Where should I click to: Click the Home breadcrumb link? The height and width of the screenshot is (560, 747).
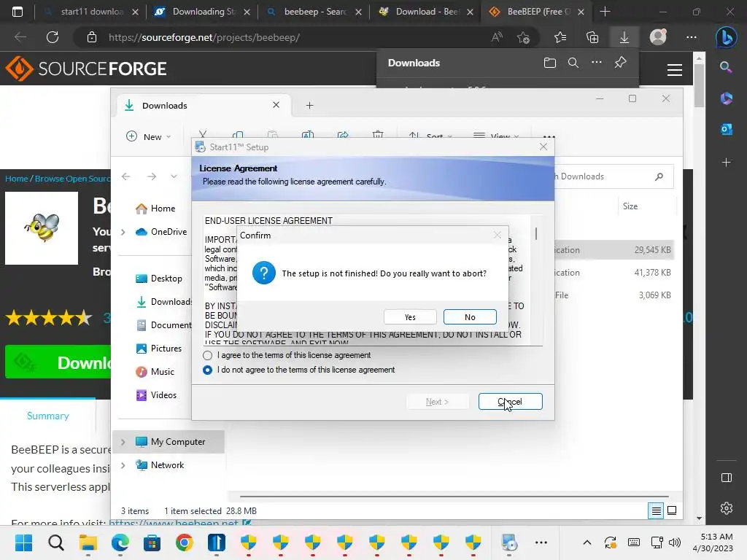[x=17, y=179]
